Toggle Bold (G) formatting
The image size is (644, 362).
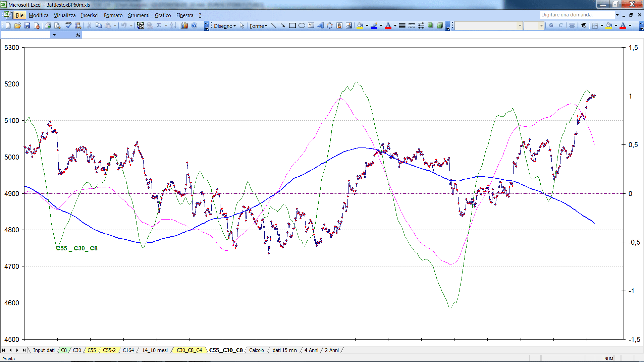[551, 25]
